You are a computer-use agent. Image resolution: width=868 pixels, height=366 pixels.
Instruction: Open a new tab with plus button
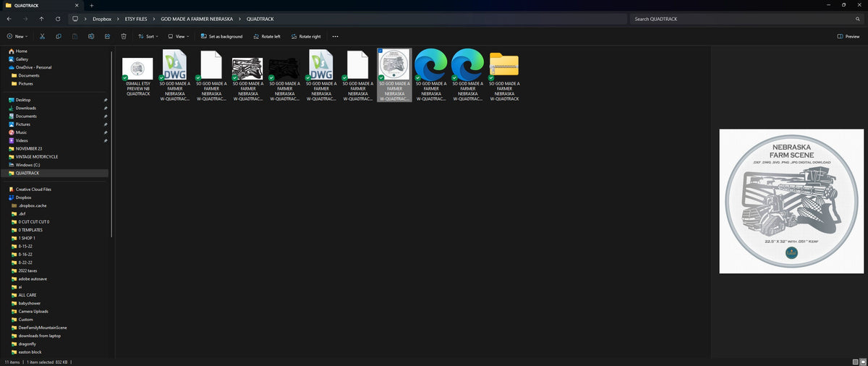(92, 5)
